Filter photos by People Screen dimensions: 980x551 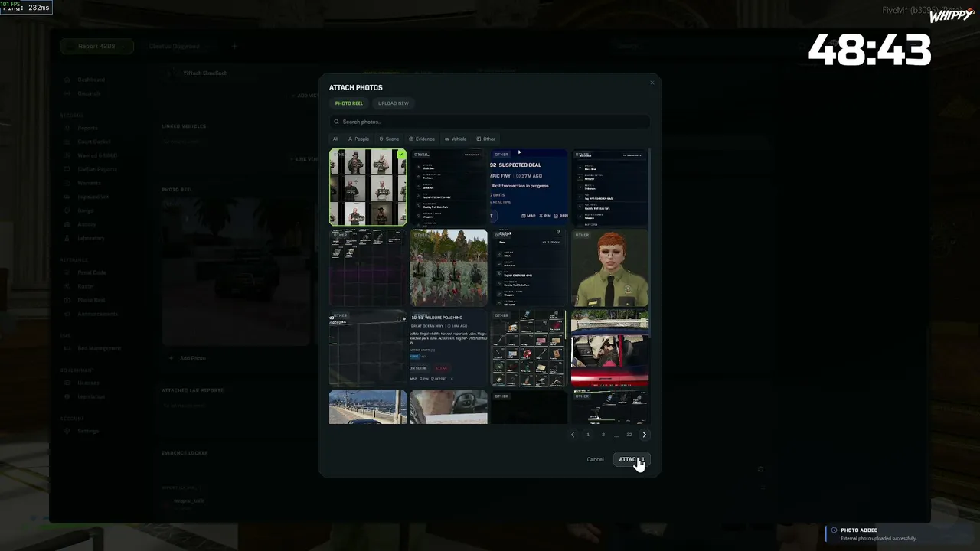(x=358, y=139)
